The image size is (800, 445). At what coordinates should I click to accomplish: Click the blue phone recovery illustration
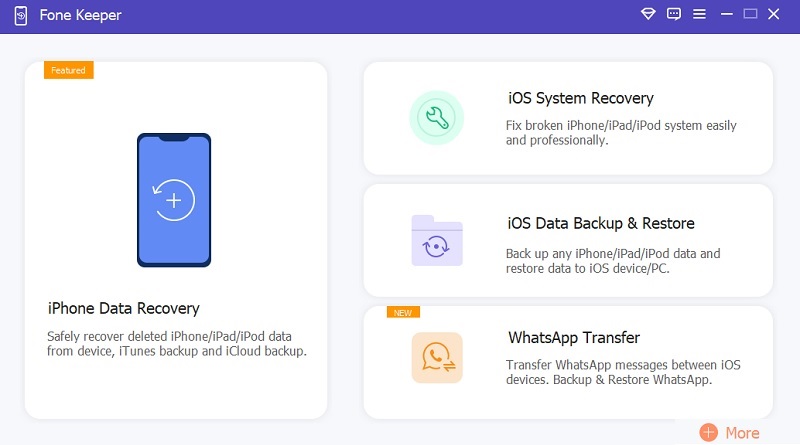click(x=174, y=200)
